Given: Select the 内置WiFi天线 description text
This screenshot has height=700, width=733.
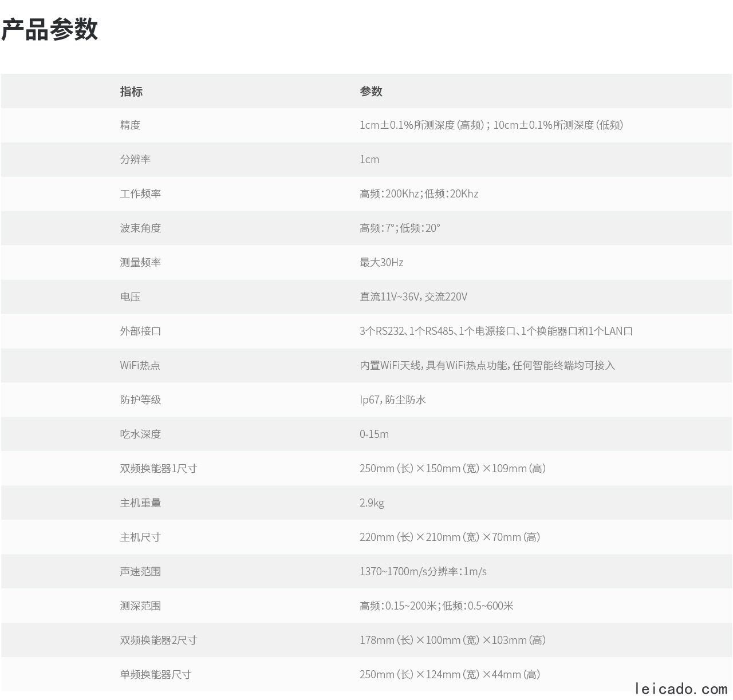Looking at the screenshot, I should (487, 366).
